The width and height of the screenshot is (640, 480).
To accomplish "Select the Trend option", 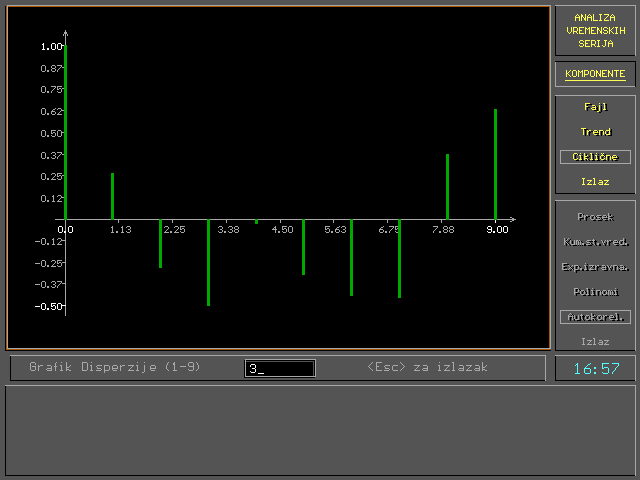I will (595, 131).
